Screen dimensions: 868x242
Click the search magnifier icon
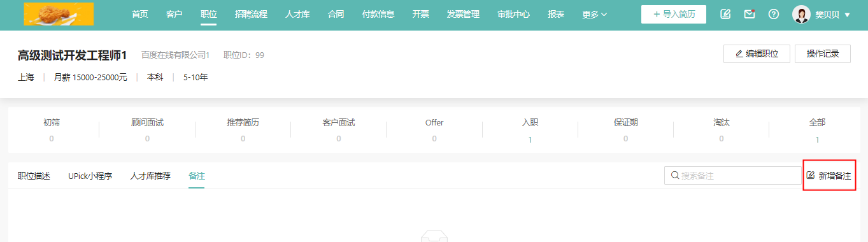(674, 175)
